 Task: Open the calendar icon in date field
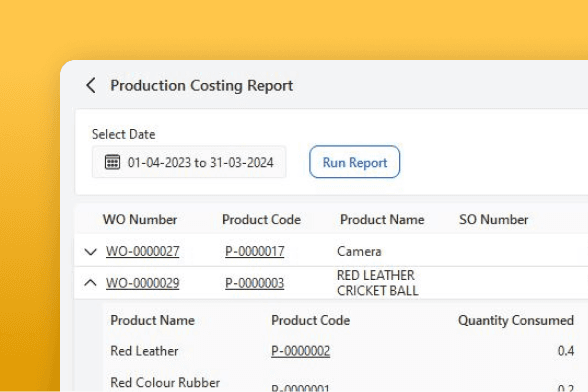(x=112, y=162)
